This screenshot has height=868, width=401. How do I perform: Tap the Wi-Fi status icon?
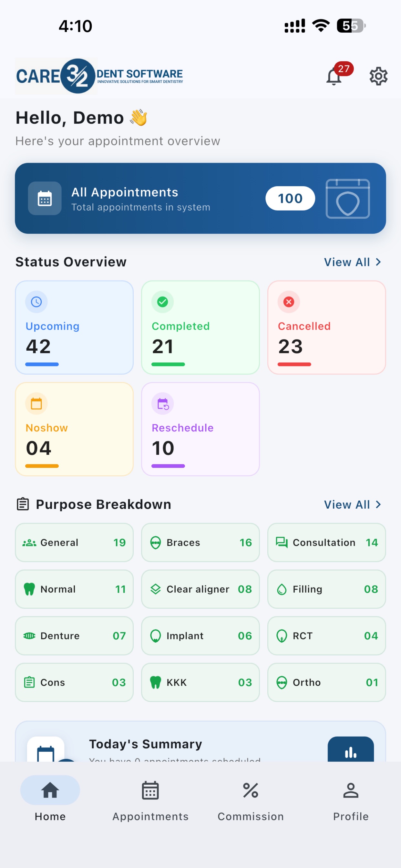(321, 26)
